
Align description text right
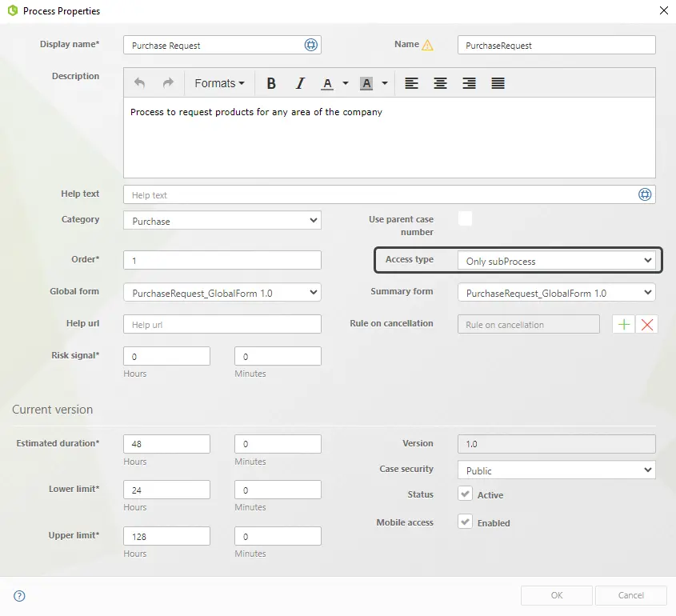pyautogui.click(x=469, y=83)
